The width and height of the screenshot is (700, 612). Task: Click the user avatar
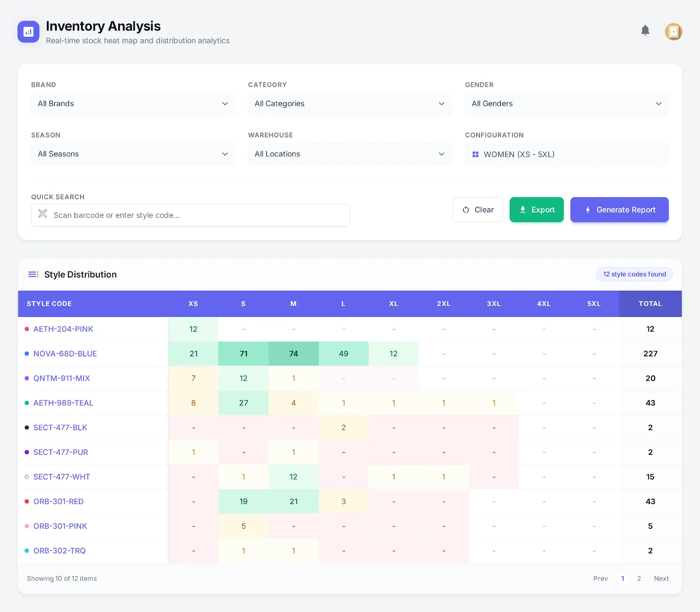(x=673, y=32)
